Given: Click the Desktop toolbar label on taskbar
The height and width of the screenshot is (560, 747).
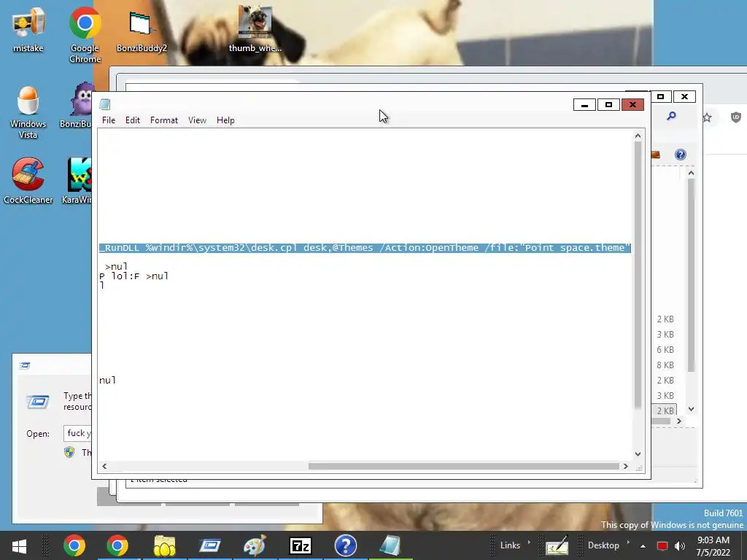Looking at the screenshot, I should coord(603,545).
